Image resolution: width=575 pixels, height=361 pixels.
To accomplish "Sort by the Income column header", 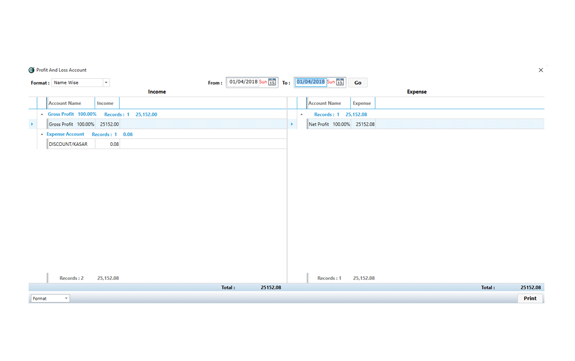I will pos(107,103).
